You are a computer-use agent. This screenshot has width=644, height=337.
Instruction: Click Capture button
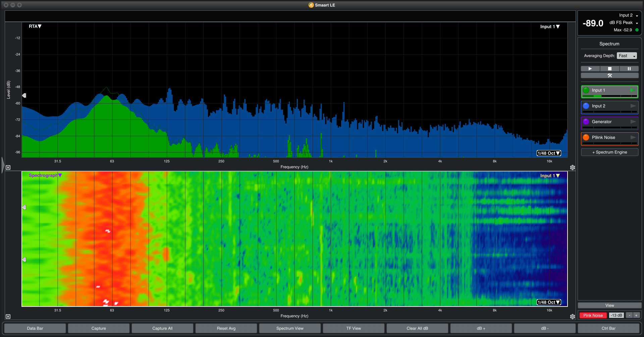[x=99, y=328]
